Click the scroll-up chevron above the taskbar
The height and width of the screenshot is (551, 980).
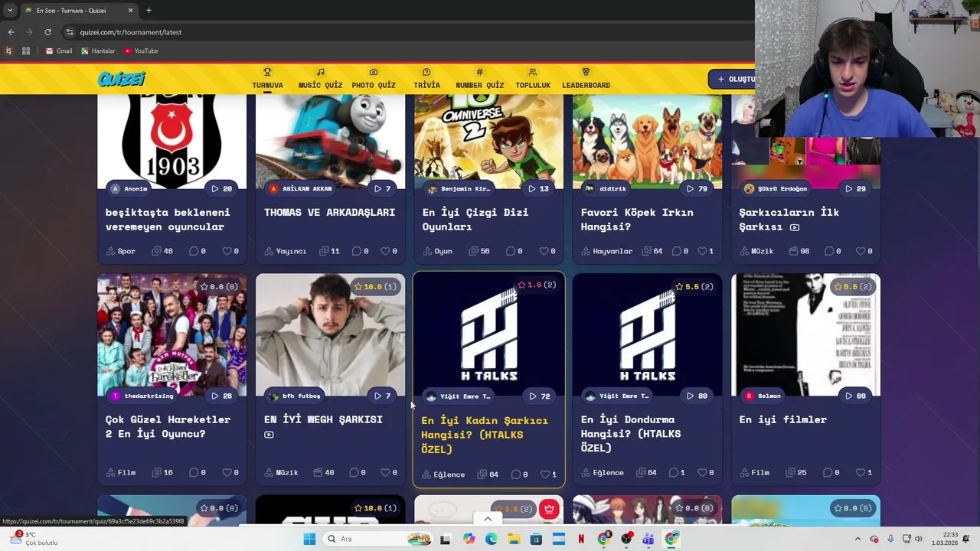click(488, 519)
